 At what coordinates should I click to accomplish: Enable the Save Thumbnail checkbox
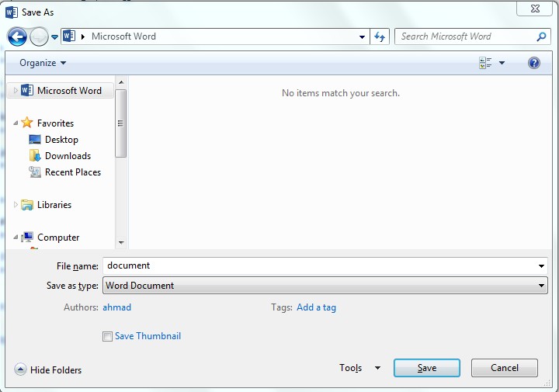tap(107, 336)
